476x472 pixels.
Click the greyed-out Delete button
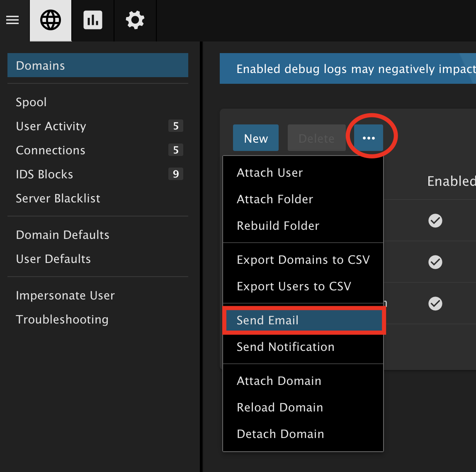pos(316,138)
